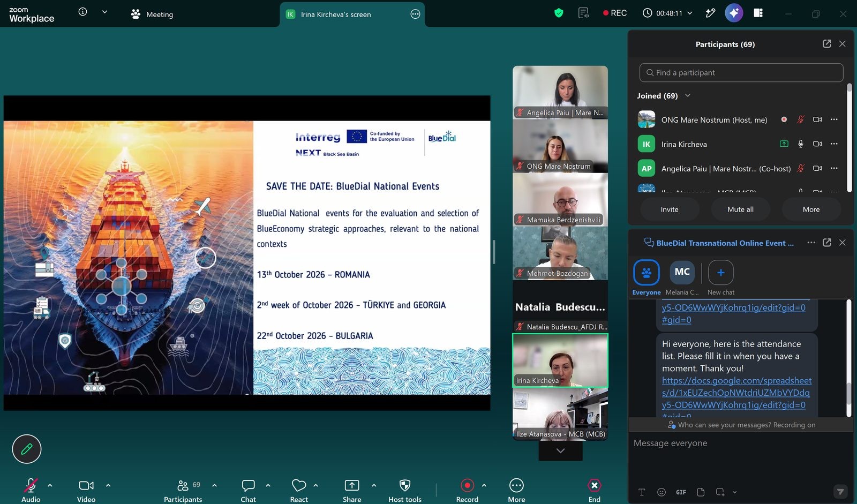This screenshot has width=857, height=504.
Task: Toggle ONG Mare Nostrum camera in participant list
Action: pos(817,119)
